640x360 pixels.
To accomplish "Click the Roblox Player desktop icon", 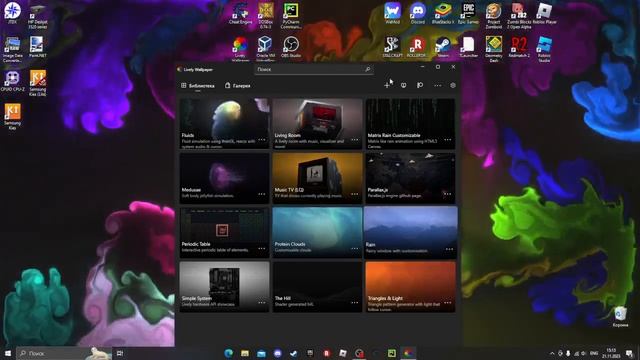I will [544, 13].
